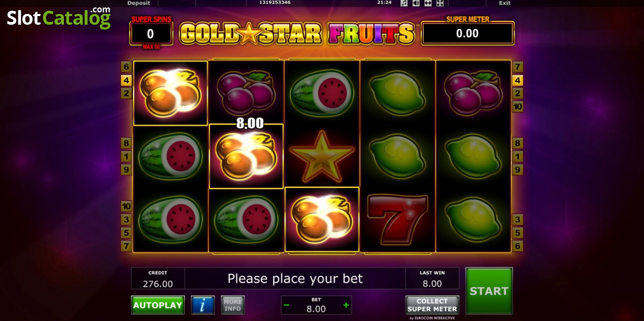The width and height of the screenshot is (644, 321).
Task: Collect the Super Meter winnings
Action: [x=432, y=305]
